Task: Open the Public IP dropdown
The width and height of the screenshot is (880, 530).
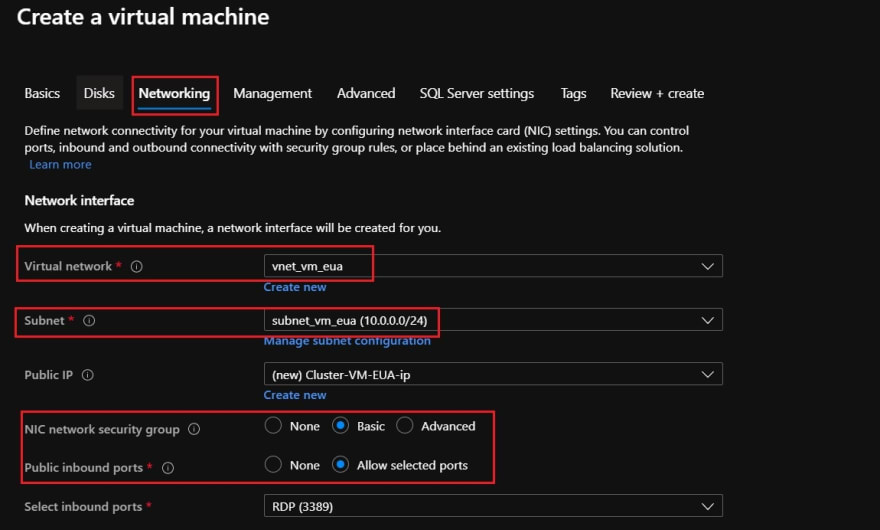Action: [493, 374]
